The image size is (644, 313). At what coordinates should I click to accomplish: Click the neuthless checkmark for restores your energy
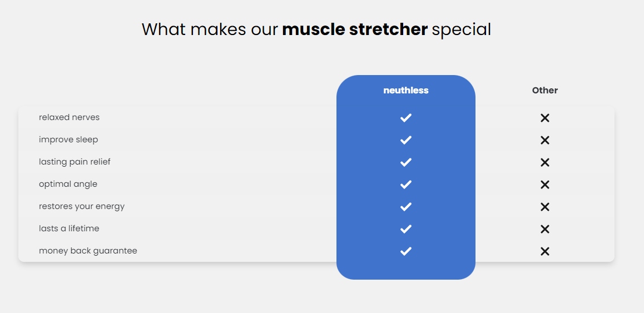[x=406, y=207]
